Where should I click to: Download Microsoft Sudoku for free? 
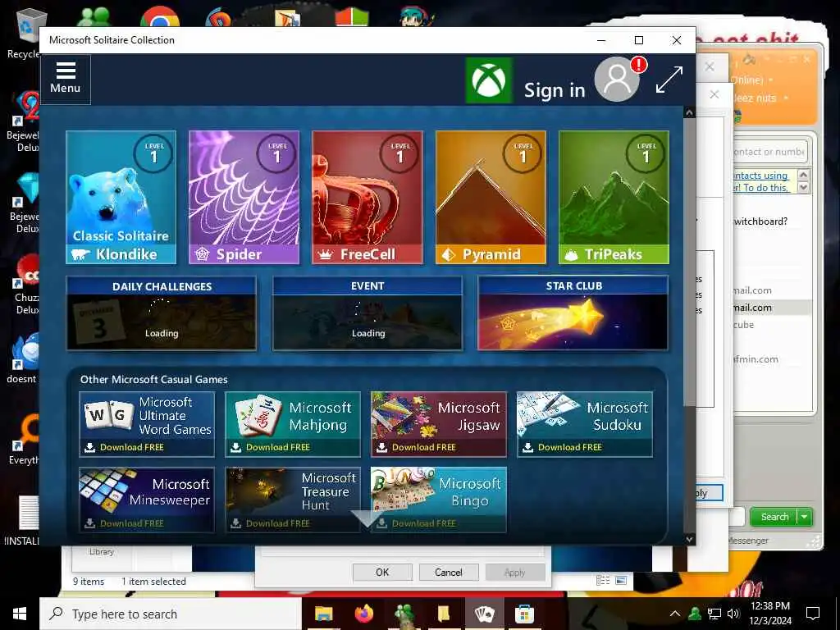[x=584, y=424]
